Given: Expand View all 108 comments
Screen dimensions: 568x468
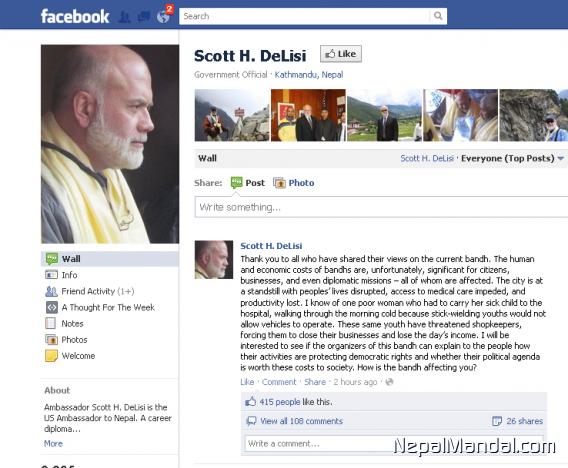Looking at the screenshot, I should click(301, 421).
